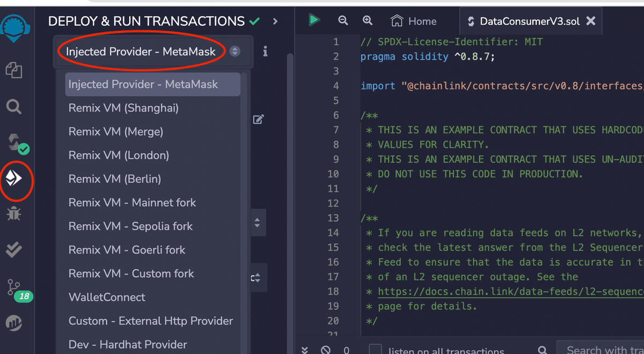The image size is (644, 354).
Task: Collapse the Deploy & Run Transactions panel chevron
Action: point(275,21)
